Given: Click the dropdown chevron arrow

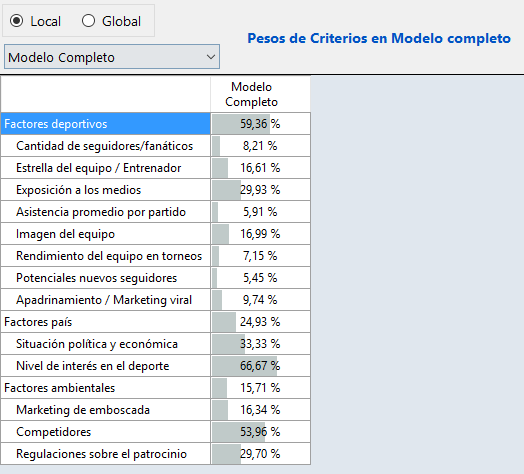Looking at the screenshot, I should pyautogui.click(x=211, y=57).
